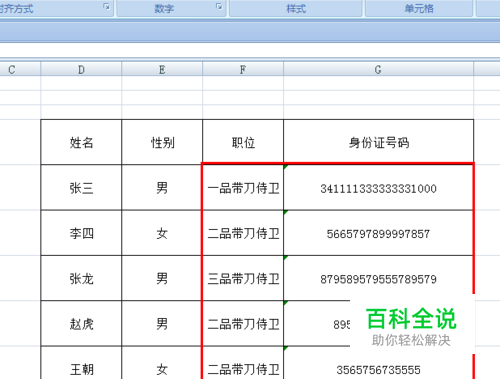This screenshot has width=500, height=379.
Task: Click the 数字 ribbon group label
Action: (x=164, y=8)
